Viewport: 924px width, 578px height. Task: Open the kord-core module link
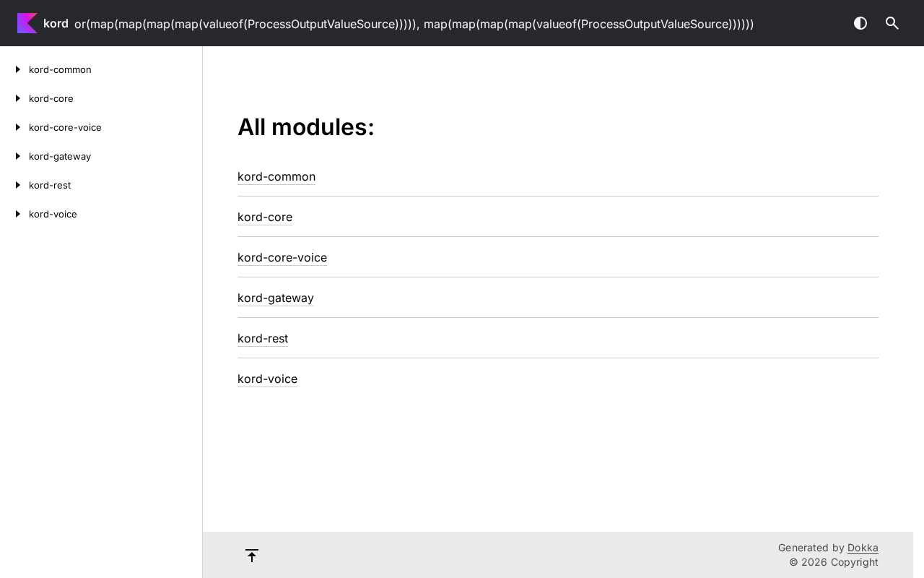pyautogui.click(x=265, y=217)
